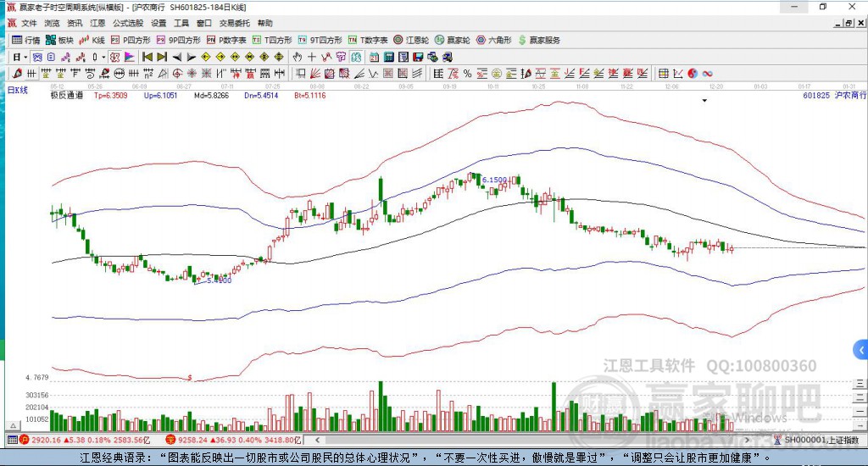This screenshot has width=868, height=466.
Task: Open the 9T四方形 tool
Action: tap(320, 40)
